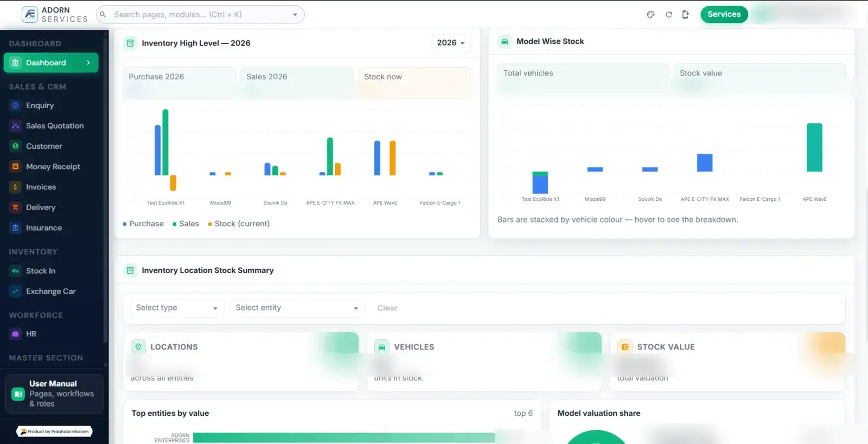The width and height of the screenshot is (868, 444).
Task: Click the sidebar vertical scrollbar
Action: [x=105, y=190]
